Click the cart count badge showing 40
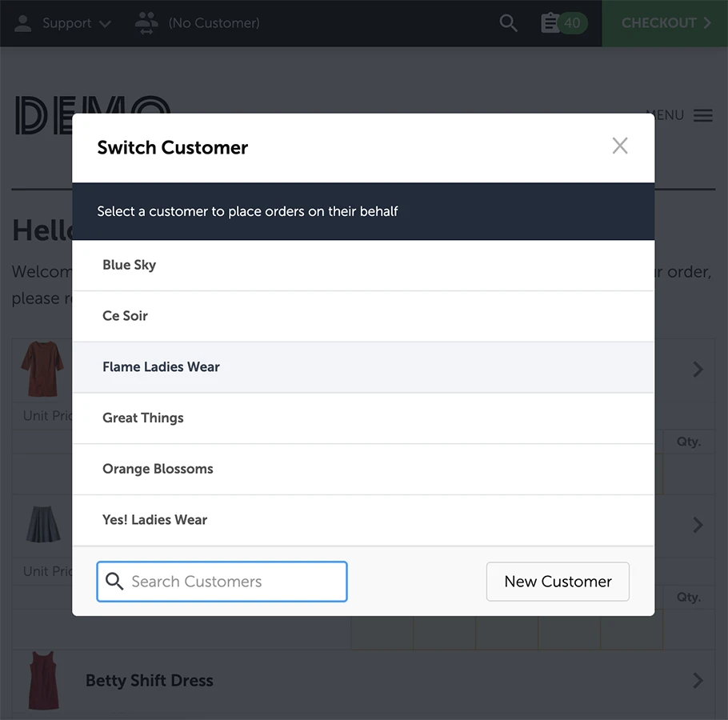Image resolution: width=728 pixels, height=720 pixels. 572,22
